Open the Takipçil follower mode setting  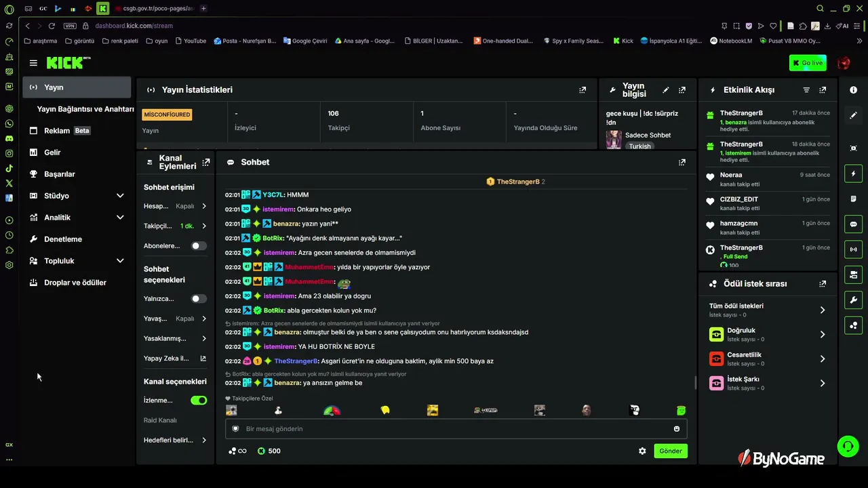(x=175, y=226)
